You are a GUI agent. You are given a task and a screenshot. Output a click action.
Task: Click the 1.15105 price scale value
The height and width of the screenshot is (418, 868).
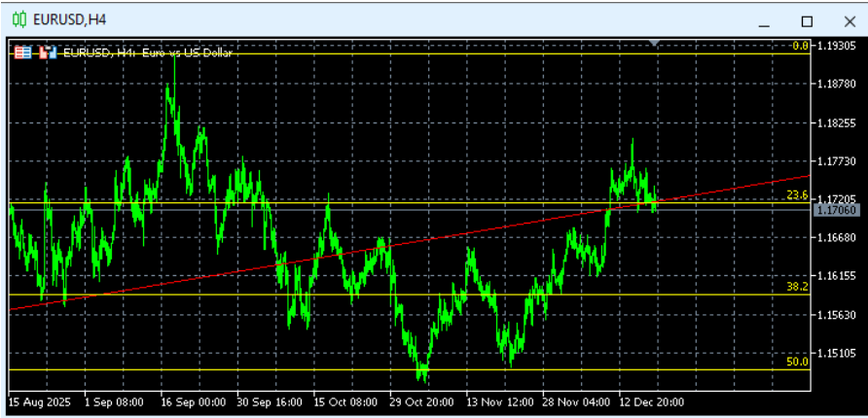pyautogui.click(x=836, y=353)
